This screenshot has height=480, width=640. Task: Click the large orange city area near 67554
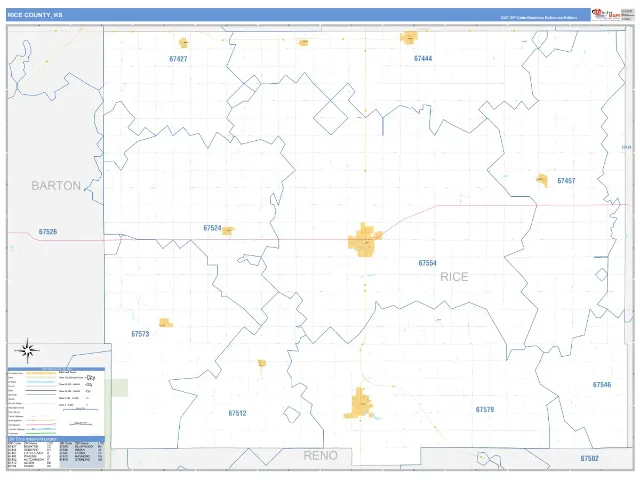coord(364,240)
